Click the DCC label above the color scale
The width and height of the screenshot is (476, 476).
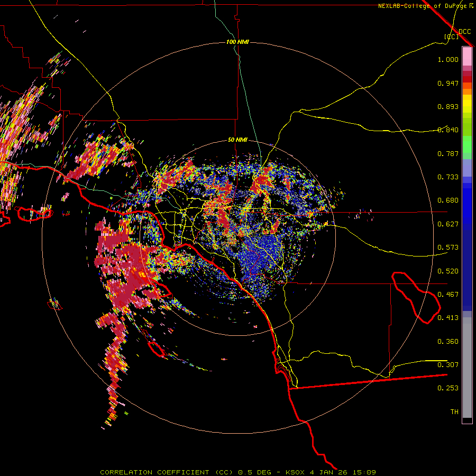pos(464,32)
